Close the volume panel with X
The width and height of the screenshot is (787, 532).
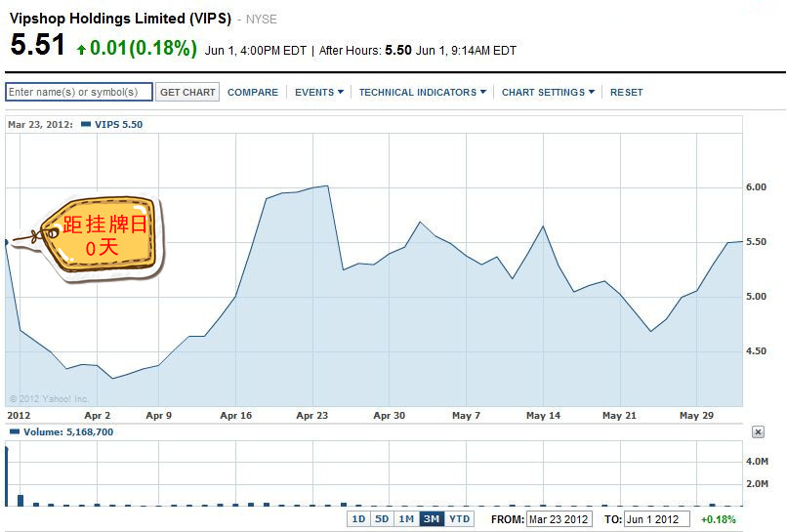click(x=758, y=432)
